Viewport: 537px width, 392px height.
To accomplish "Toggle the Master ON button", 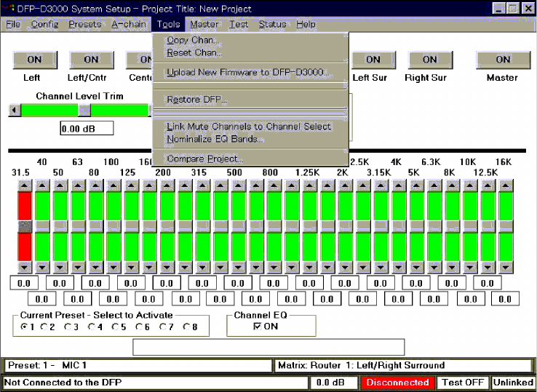I will (x=502, y=60).
